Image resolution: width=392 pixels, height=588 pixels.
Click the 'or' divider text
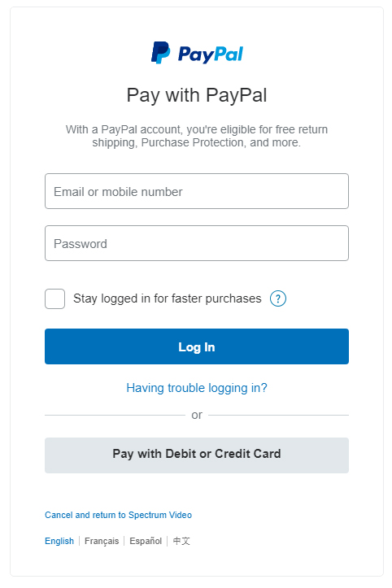197,415
